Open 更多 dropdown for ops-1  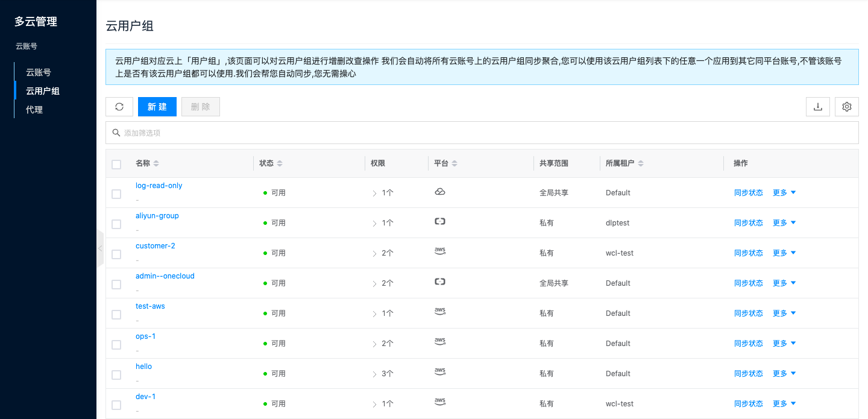click(x=784, y=344)
